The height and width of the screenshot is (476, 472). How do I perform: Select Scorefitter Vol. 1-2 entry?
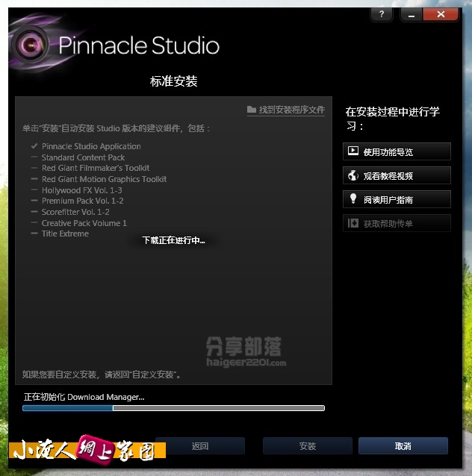point(75,212)
